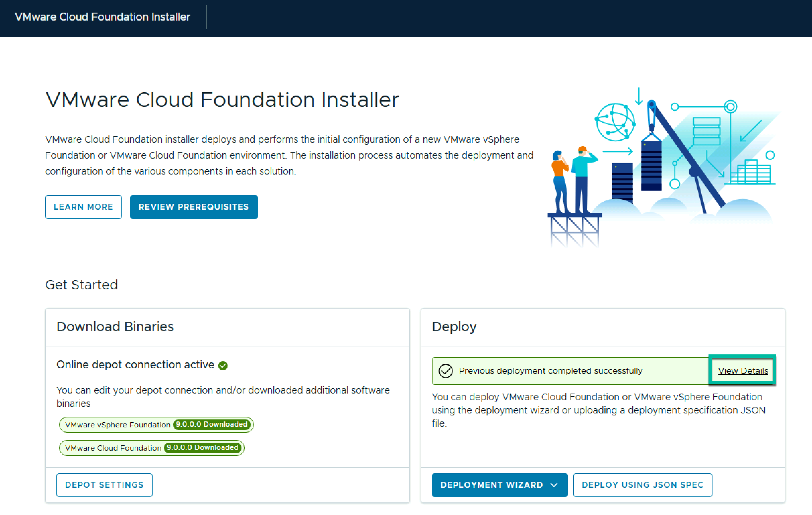Click Cloud Foundation 9.0.0.0 Downloaded badge
Viewport: 812px width, 515px height.
pos(203,448)
